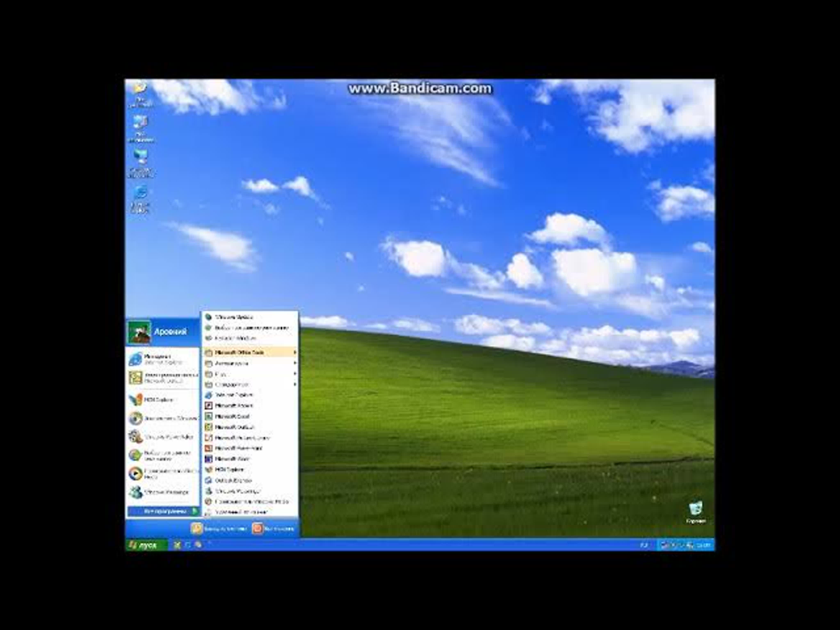840x630 pixels.
Task: Open Проигрыватель Windows Media in left column
Action: (x=163, y=474)
